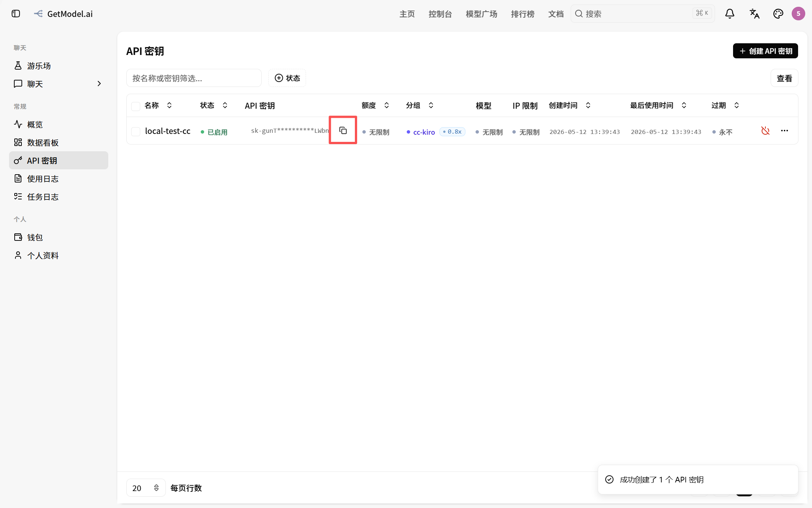Click the GetModel.ai logo

[63, 14]
